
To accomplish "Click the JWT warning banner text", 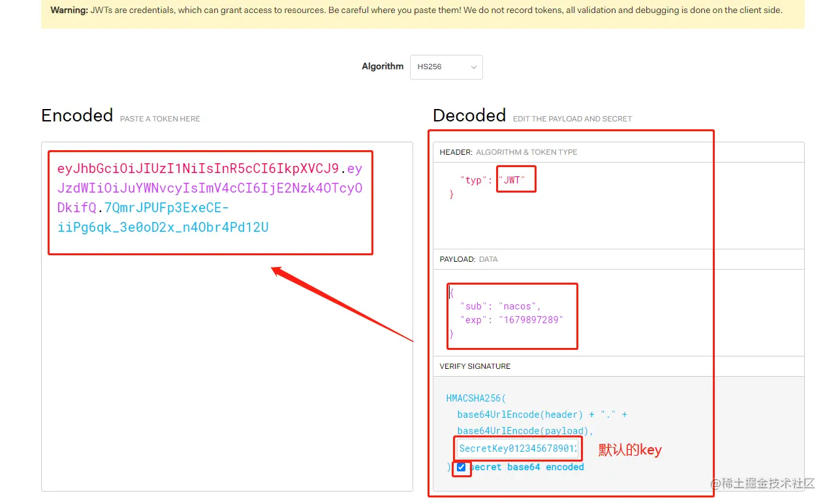I will [416, 10].
